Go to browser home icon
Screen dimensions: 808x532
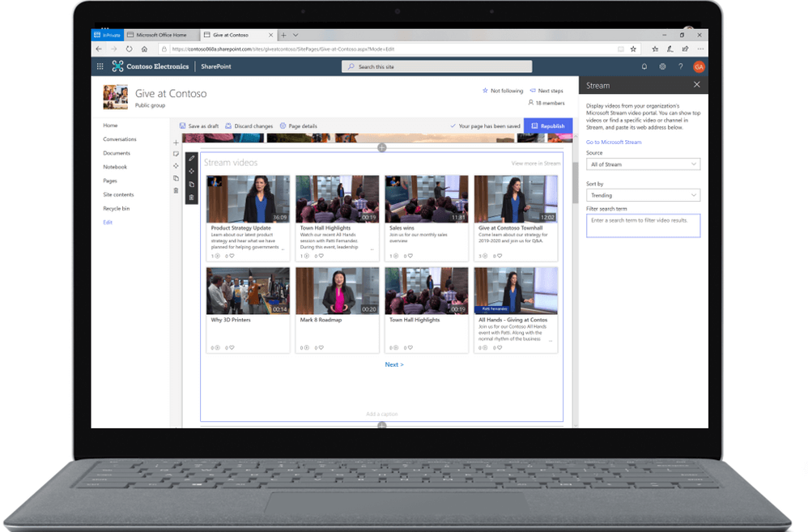pos(144,49)
